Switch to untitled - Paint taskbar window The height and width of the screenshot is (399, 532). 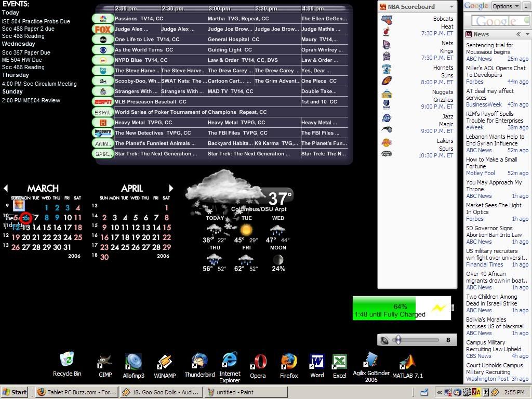[246, 393]
